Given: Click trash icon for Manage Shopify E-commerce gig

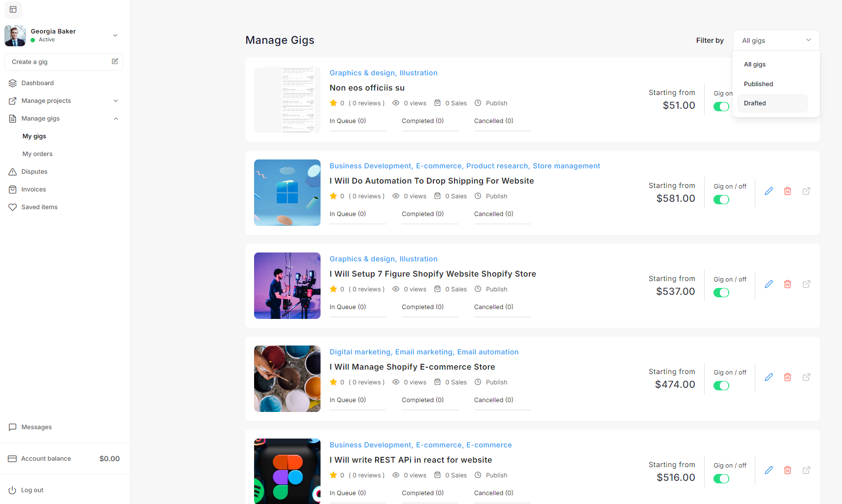Looking at the screenshot, I should tap(787, 377).
